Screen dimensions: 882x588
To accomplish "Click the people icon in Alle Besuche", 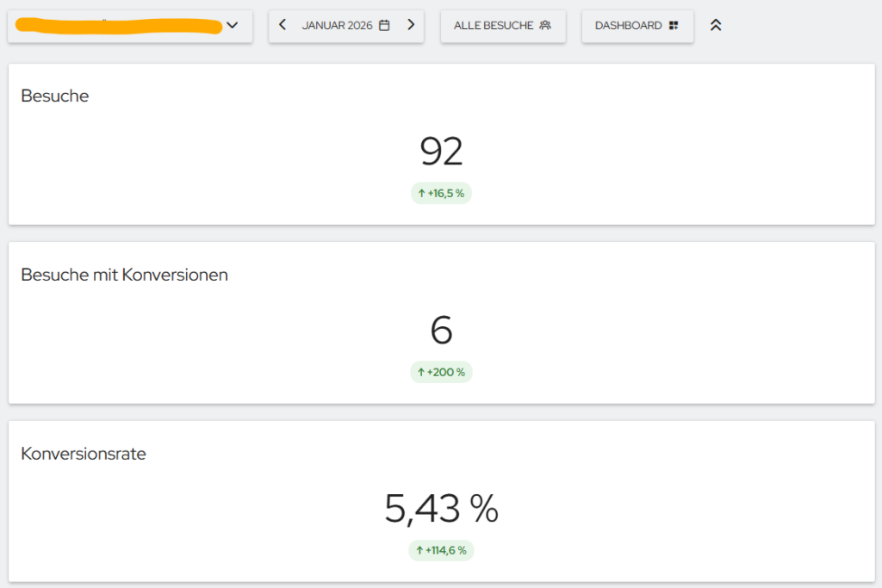I will coord(545,25).
